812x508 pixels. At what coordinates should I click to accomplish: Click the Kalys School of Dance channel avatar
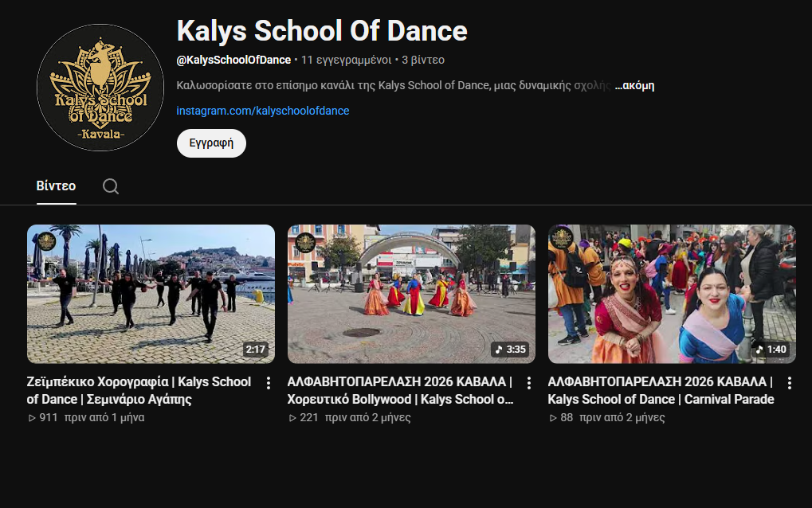pos(100,88)
